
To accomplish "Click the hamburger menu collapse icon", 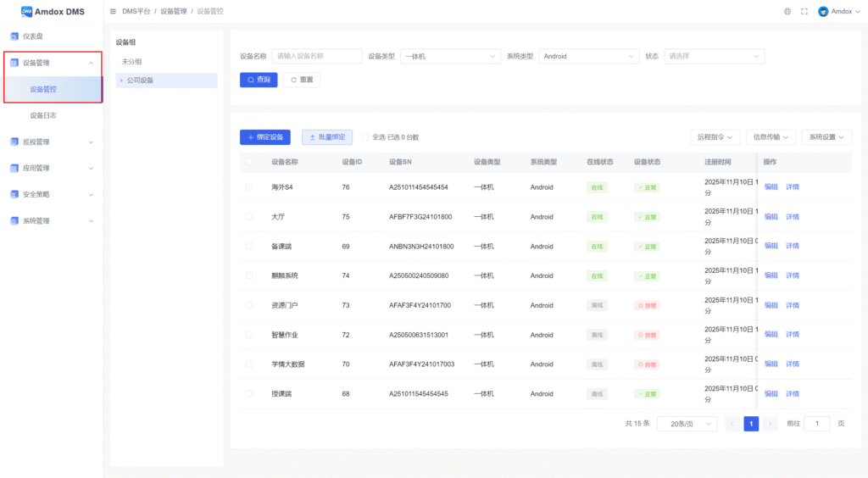I will 113,11.
